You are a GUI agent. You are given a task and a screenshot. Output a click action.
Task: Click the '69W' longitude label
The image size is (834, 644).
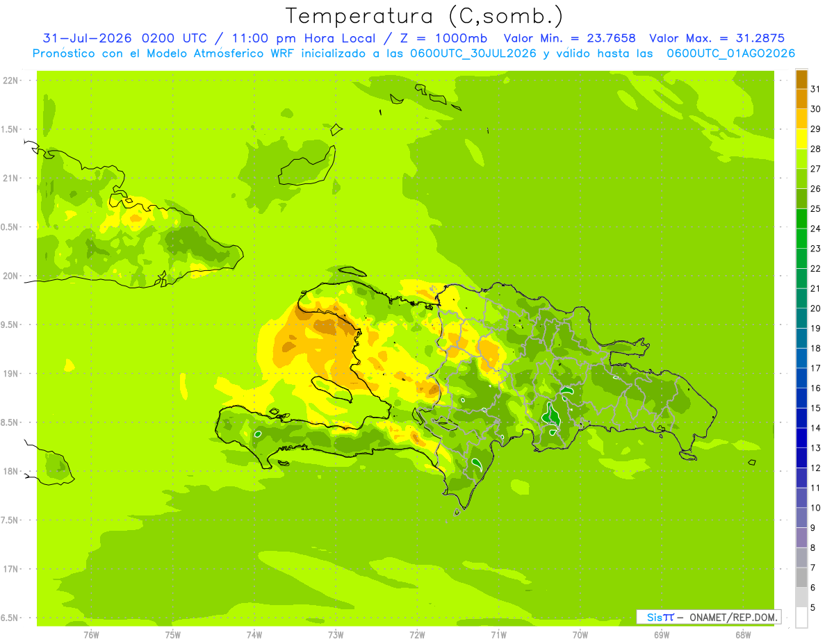click(x=661, y=635)
